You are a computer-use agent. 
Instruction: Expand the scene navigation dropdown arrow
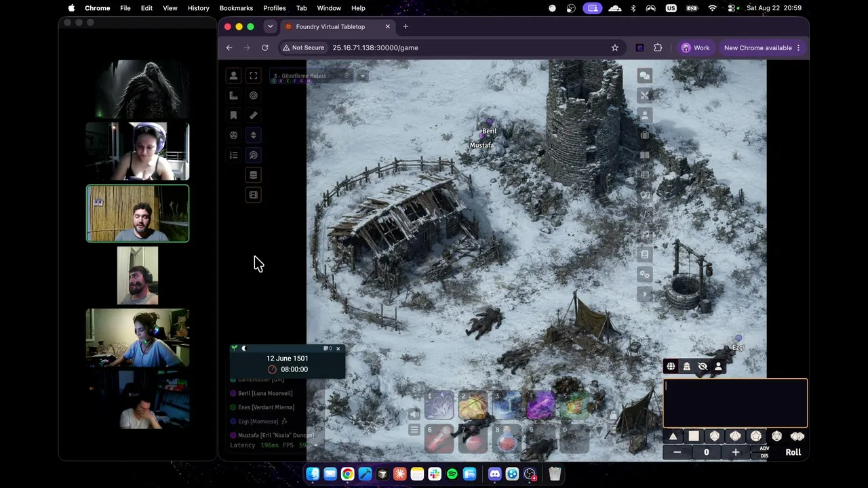(x=362, y=76)
